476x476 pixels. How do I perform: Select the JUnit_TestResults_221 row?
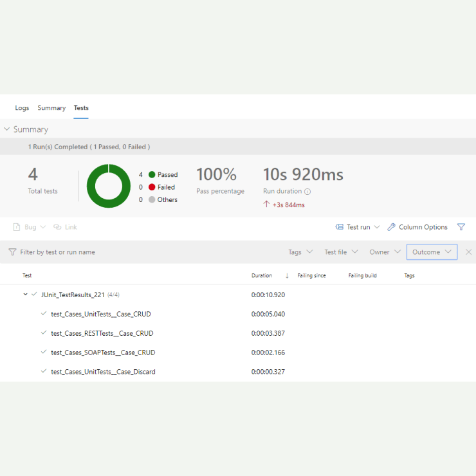(x=238, y=295)
